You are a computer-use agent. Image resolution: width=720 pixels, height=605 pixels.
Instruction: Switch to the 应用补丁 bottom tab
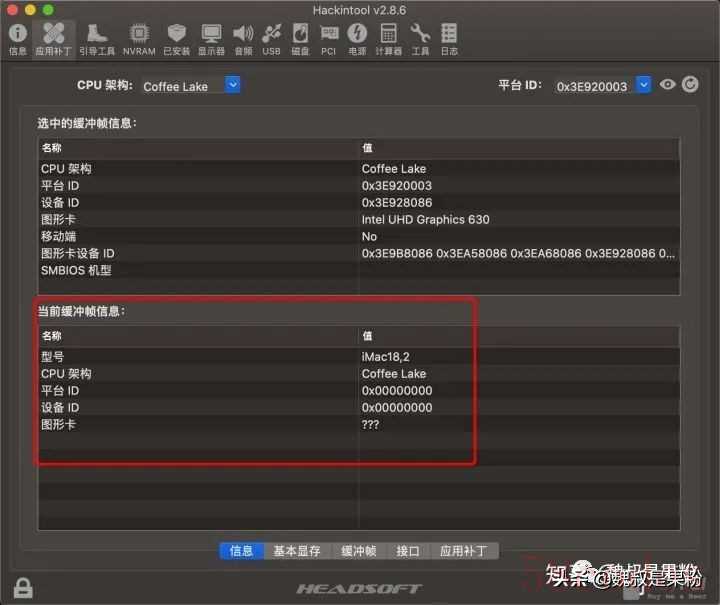point(464,551)
